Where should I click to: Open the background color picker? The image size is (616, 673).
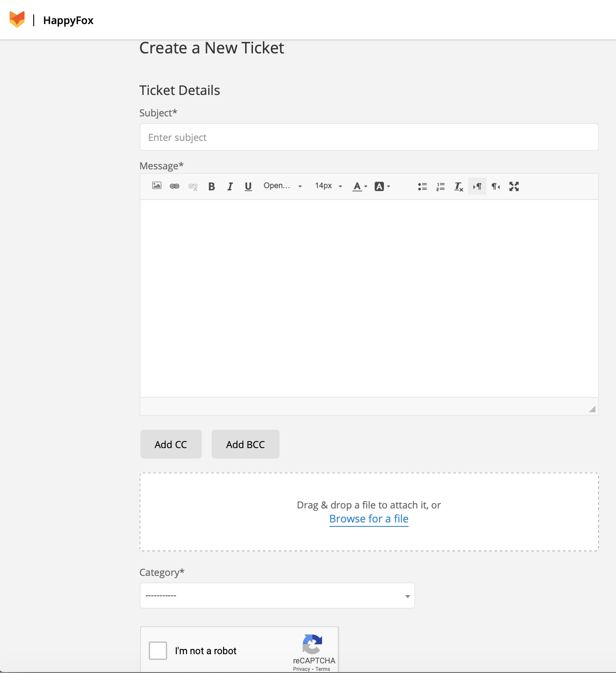(382, 186)
